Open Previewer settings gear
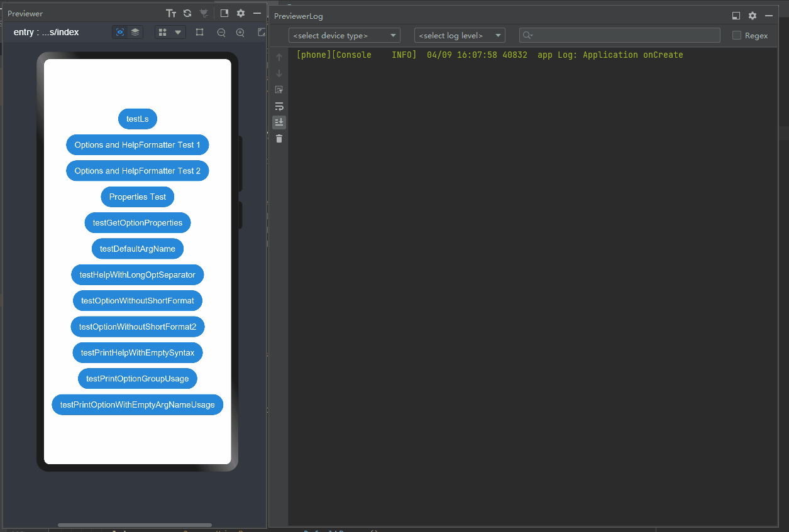Screen dimensions: 789x532 (x=241, y=13)
